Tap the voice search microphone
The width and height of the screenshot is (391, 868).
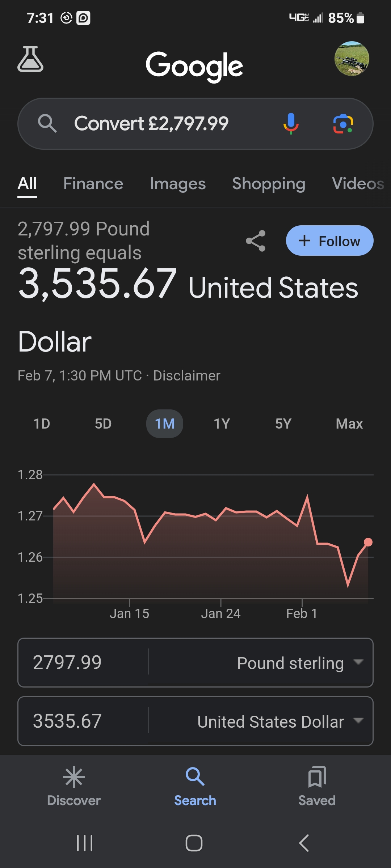point(291,124)
